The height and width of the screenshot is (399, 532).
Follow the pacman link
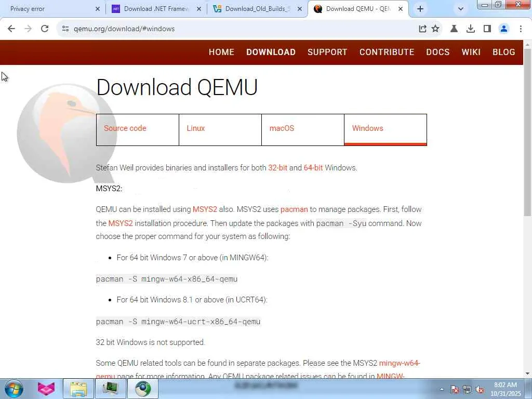294,209
